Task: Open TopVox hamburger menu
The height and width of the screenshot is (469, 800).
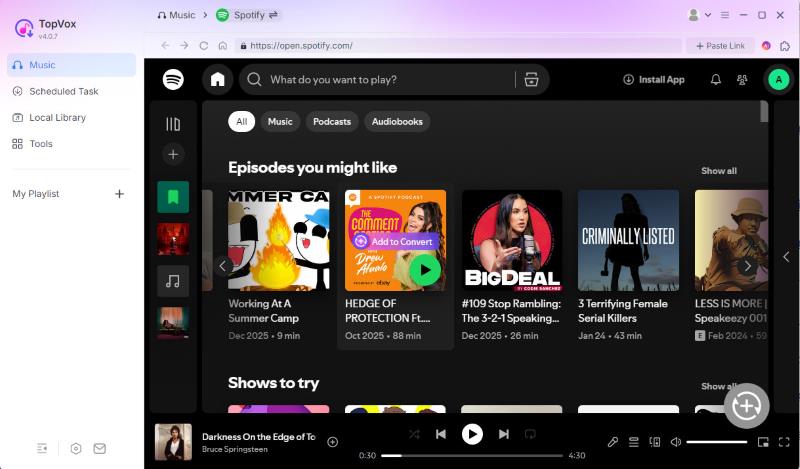Action: [724, 15]
